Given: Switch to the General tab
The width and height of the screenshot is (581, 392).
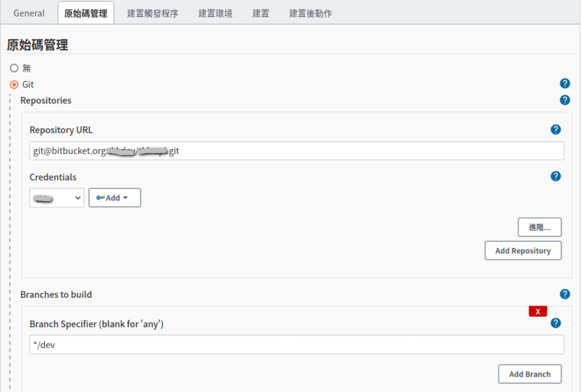Looking at the screenshot, I should click(29, 13).
